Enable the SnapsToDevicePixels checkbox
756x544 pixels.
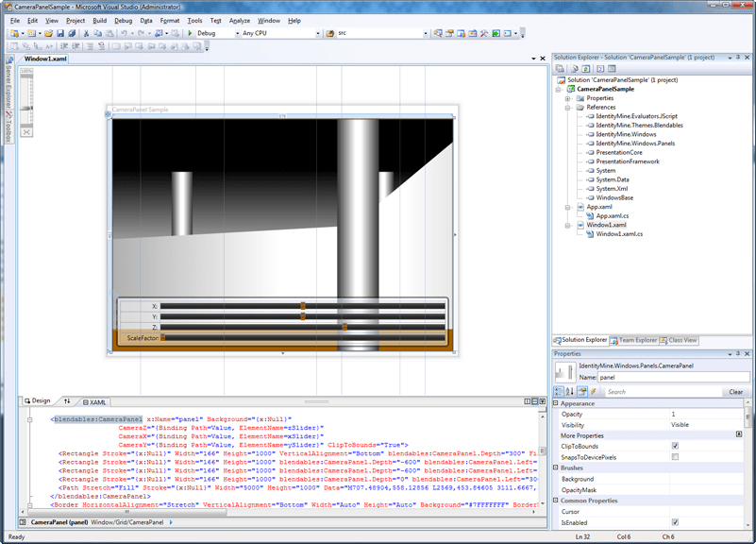pyautogui.click(x=675, y=457)
